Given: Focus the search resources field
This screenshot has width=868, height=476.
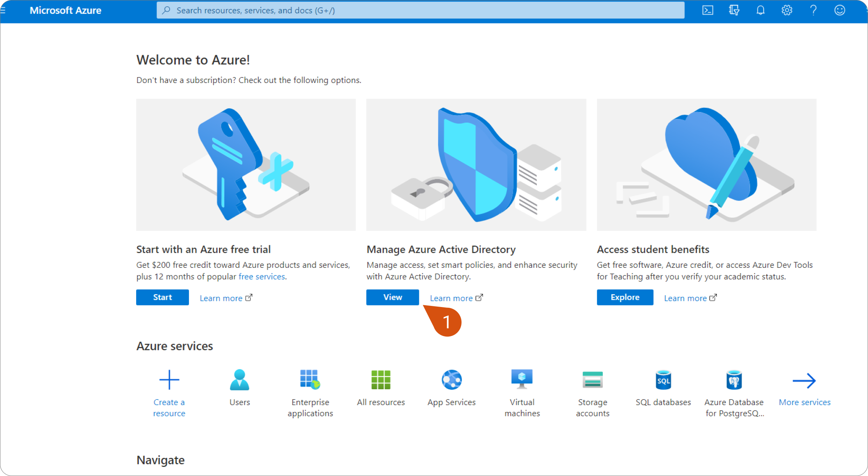Looking at the screenshot, I should pyautogui.click(x=420, y=10).
